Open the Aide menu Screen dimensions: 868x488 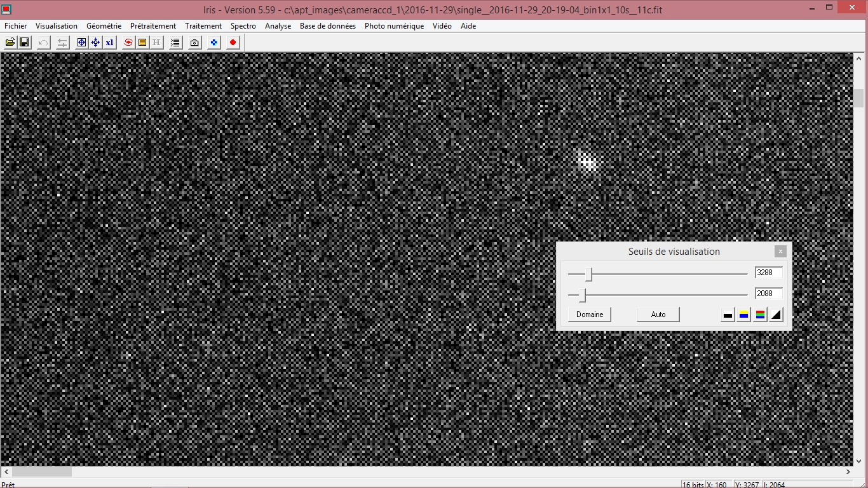(468, 26)
